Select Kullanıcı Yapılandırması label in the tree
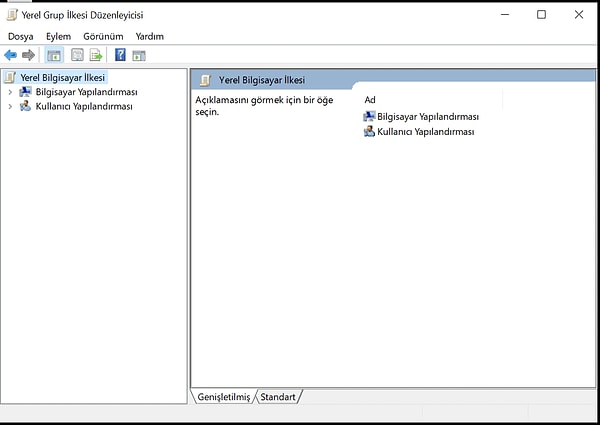600x425 pixels. click(x=84, y=106)
